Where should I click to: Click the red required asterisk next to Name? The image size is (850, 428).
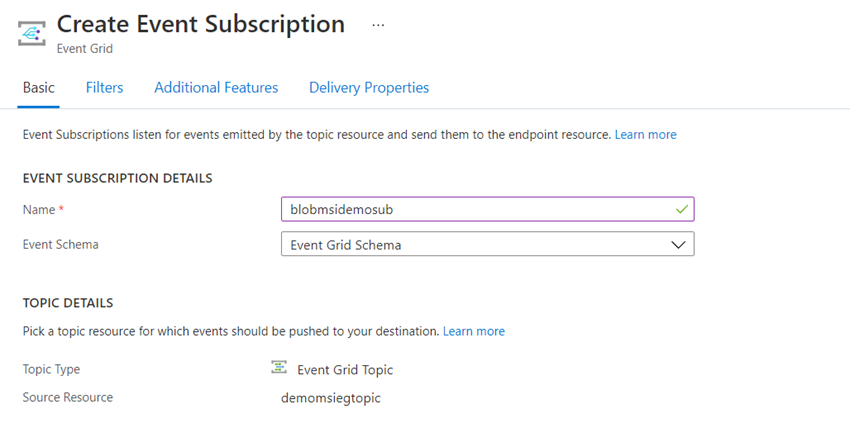click(x=61, y=209)
